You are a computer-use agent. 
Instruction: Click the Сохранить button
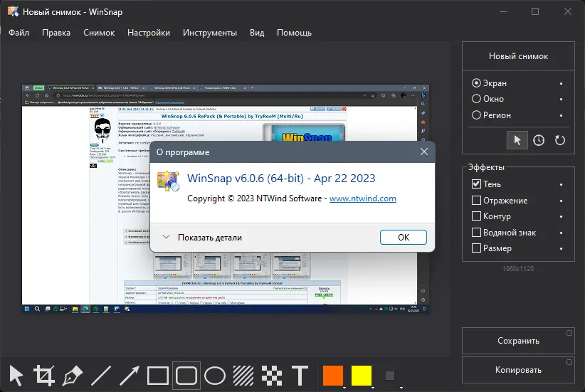point(518,341)
